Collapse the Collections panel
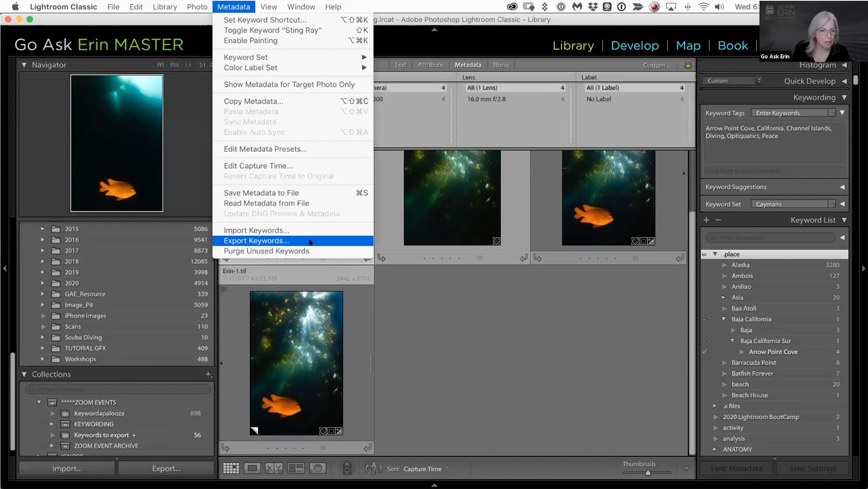The image size is (868, 489). tap(24, 374)
